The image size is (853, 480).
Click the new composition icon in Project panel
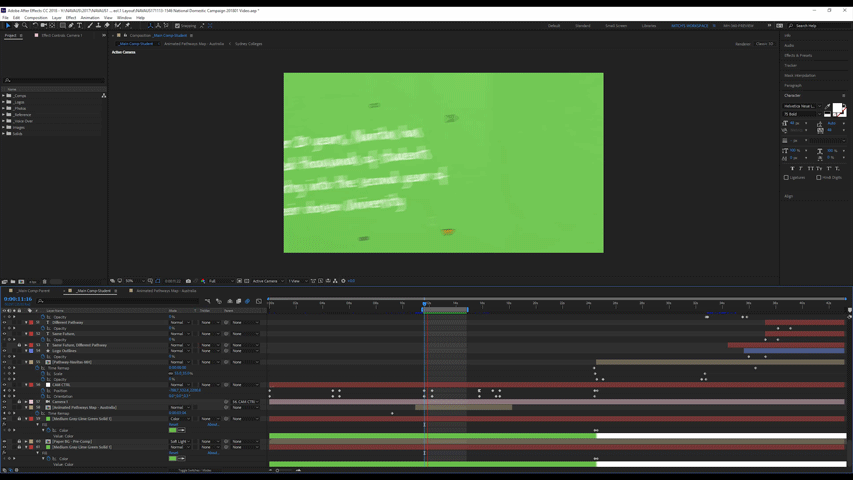[x=21, y=281]
